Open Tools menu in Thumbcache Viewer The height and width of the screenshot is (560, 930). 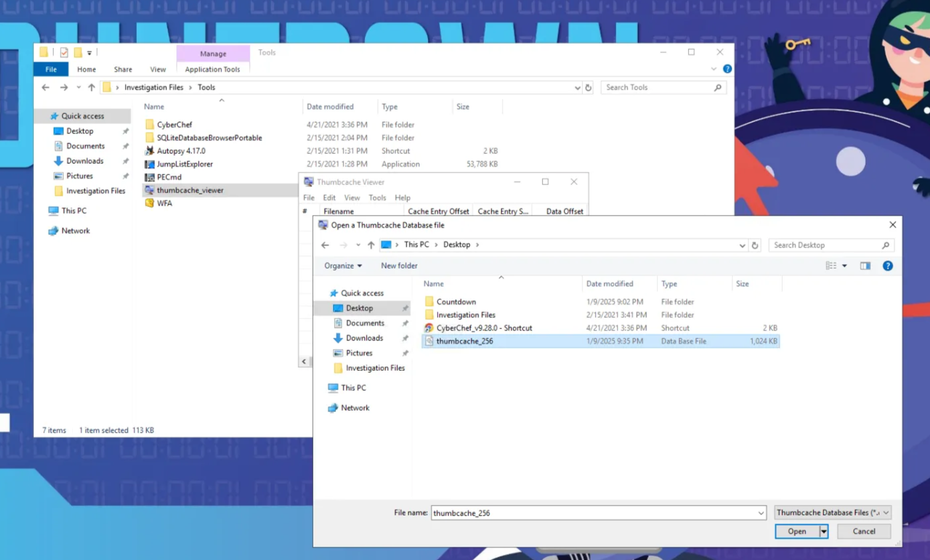tap(377, 198)
